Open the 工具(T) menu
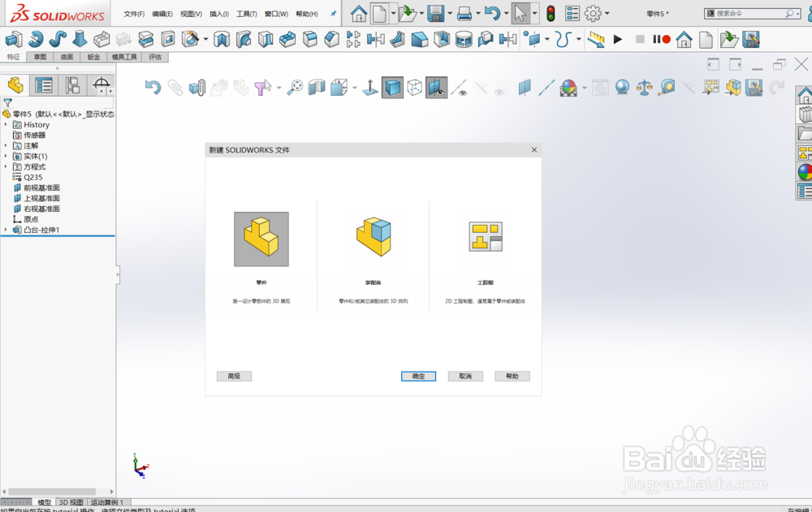 coord(247,14)
